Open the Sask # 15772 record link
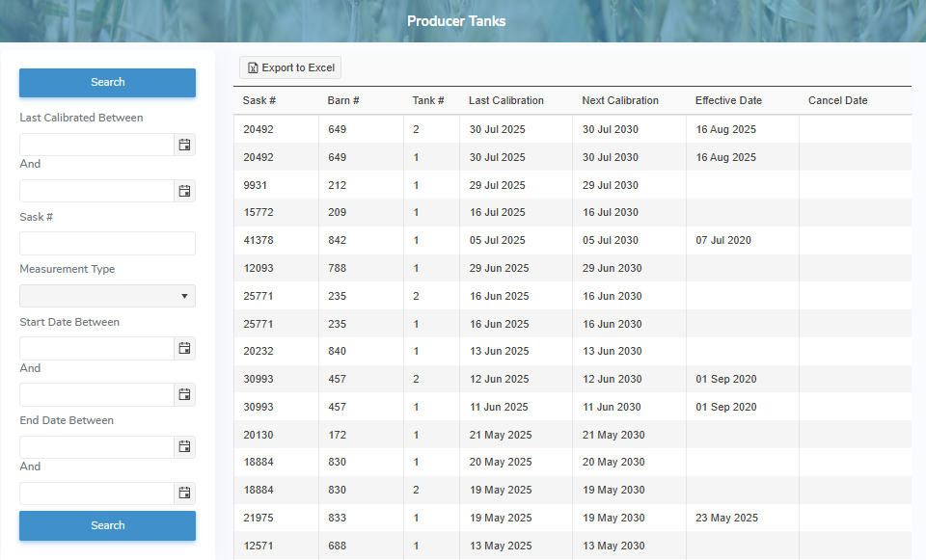This screenshot has width=926, height=560. pos(259,212)
